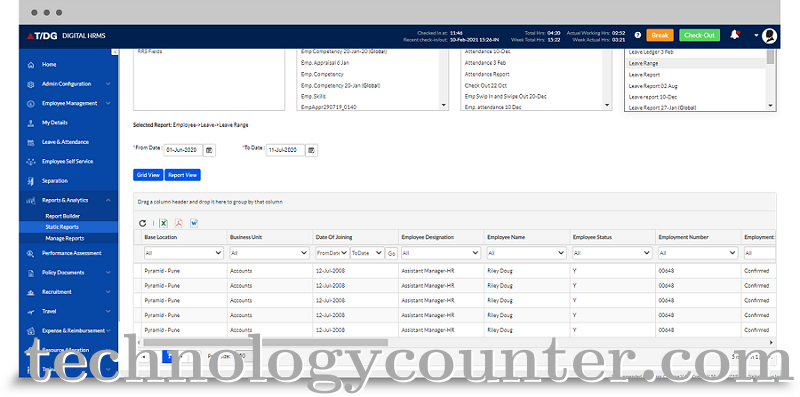Select Leave Report 02 Aug list entry
Image resolution: width=800 pixels, height=397 pixels.
click(653, 86)
